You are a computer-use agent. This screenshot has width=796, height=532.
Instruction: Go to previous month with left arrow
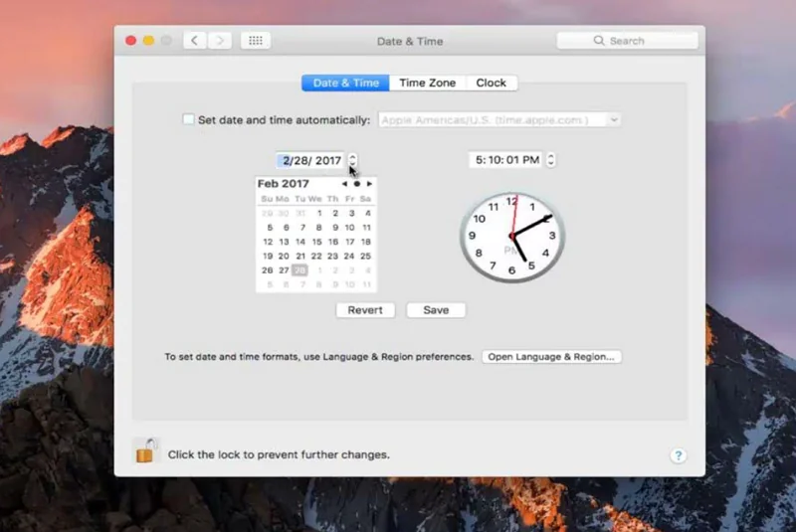pos(344,184)
